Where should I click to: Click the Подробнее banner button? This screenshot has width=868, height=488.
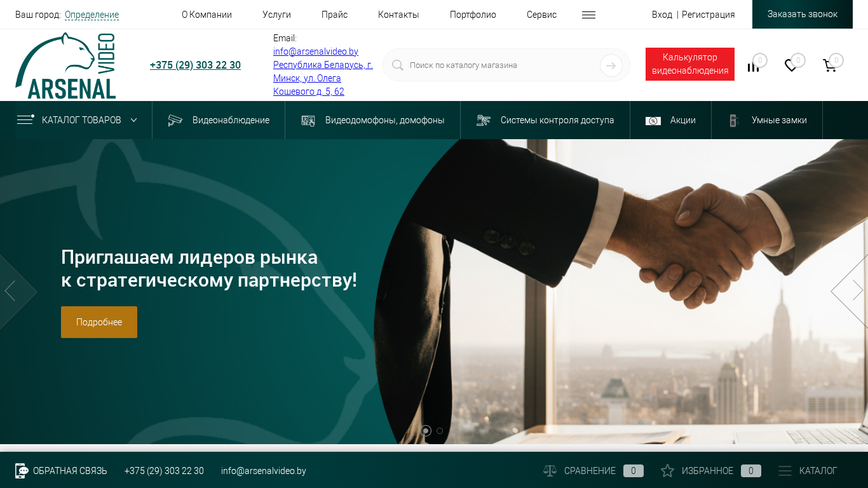tap(99, 322)
